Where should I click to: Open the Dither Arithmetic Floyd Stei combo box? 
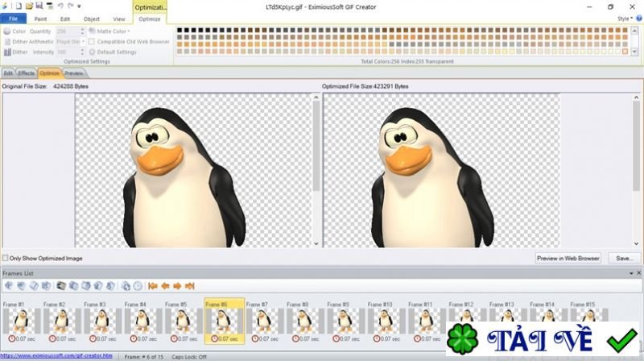pos(70,42)
